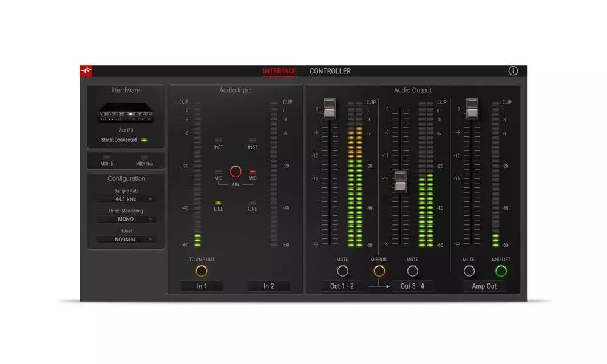Switch to the INTERFACE tab
This screenshot has width=607, height=364.
(279, 71)
